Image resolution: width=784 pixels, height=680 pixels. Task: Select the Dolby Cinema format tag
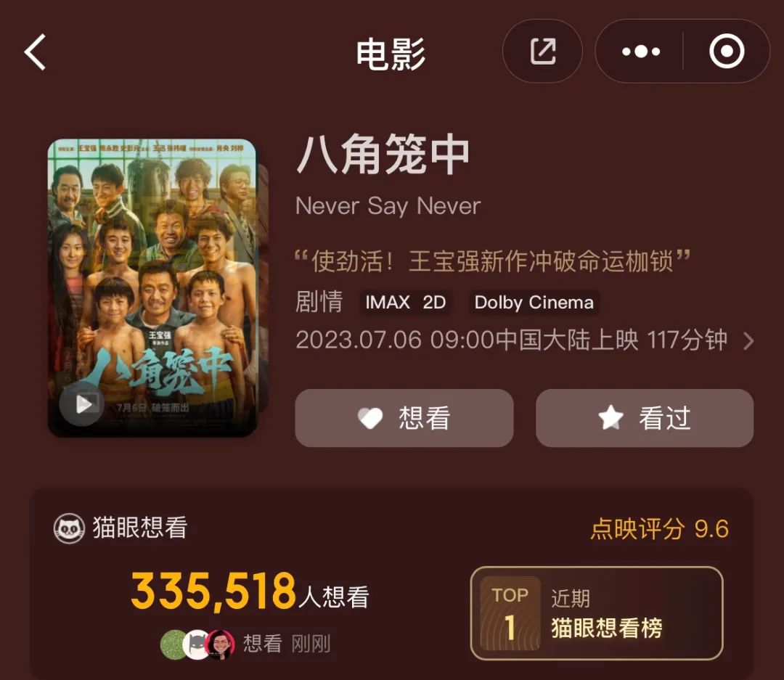pyautogui.click(x=534, y=303)
